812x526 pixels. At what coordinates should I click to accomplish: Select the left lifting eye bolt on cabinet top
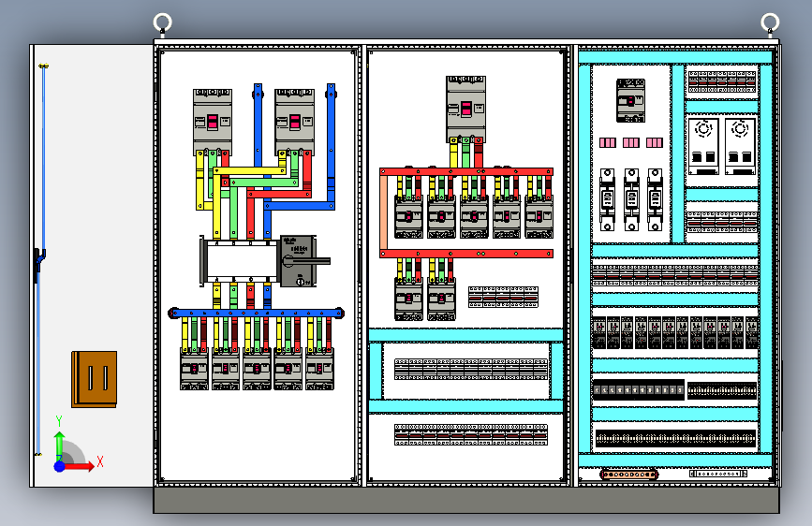point(163,23)
